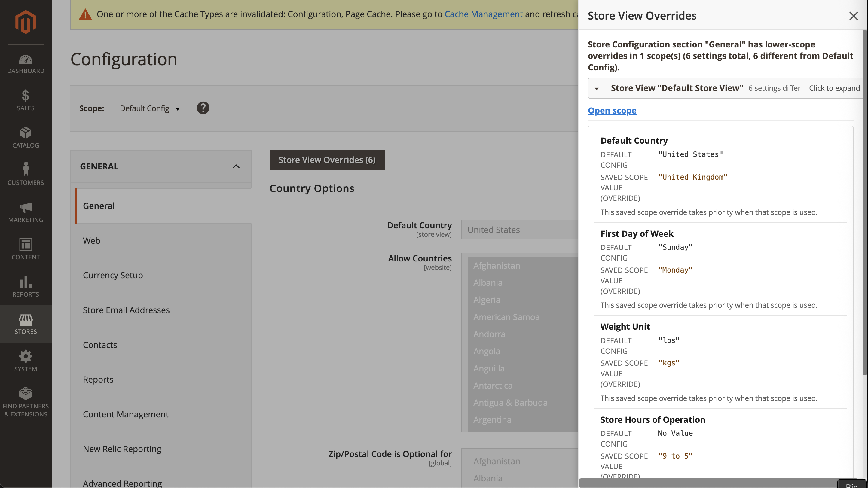The image size is (868, 488).
Task: Click the Open scope link
Action: coord(612,111)
